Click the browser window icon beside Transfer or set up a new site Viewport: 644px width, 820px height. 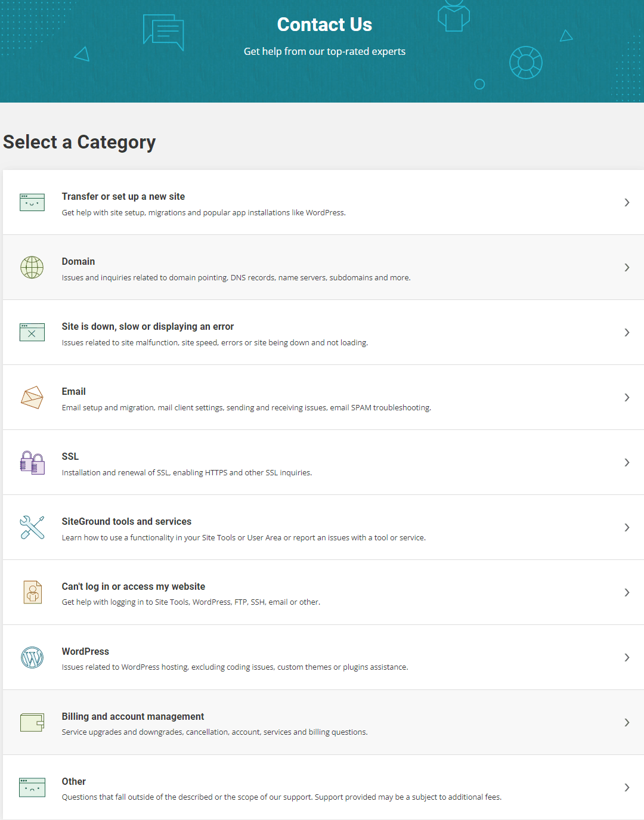32,202
